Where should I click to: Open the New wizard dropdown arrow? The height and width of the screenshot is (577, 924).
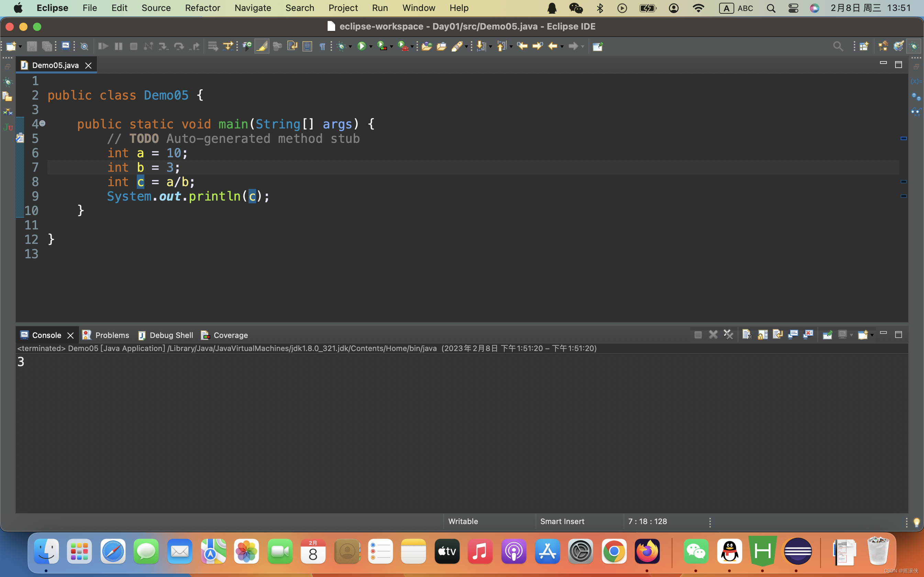tap(20, 47)
